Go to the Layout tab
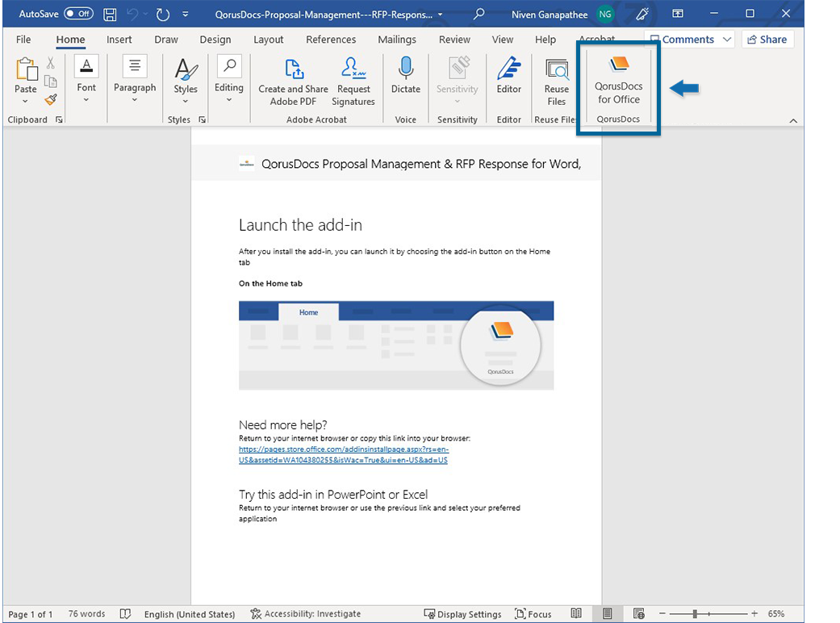The height and width of the screenshot is (623, 840). 269,39
